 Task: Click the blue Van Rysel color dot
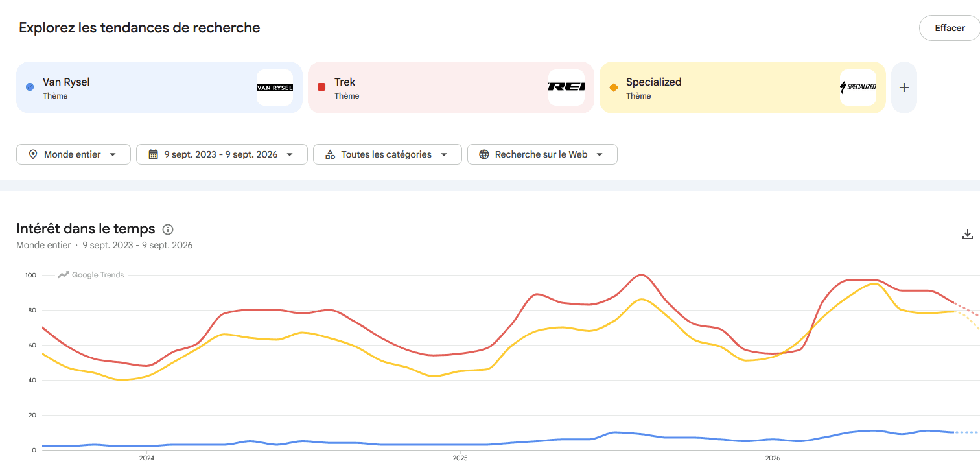(30, 87)
